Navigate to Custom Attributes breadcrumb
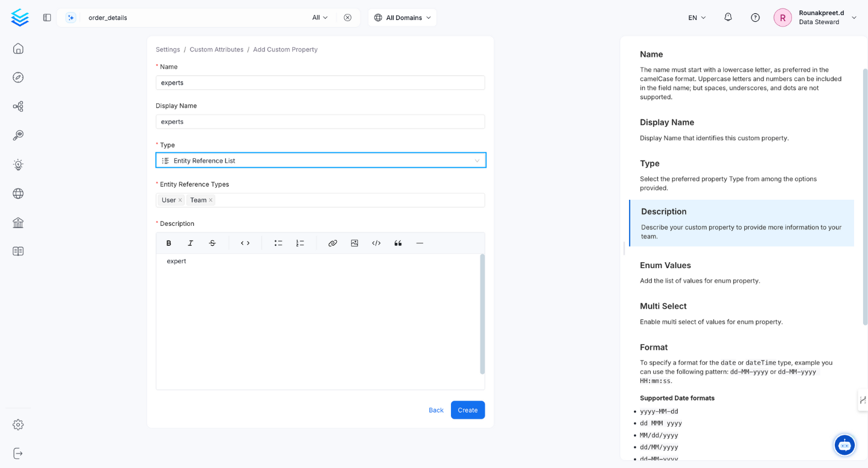868x468 pixels. click(216, 50)
